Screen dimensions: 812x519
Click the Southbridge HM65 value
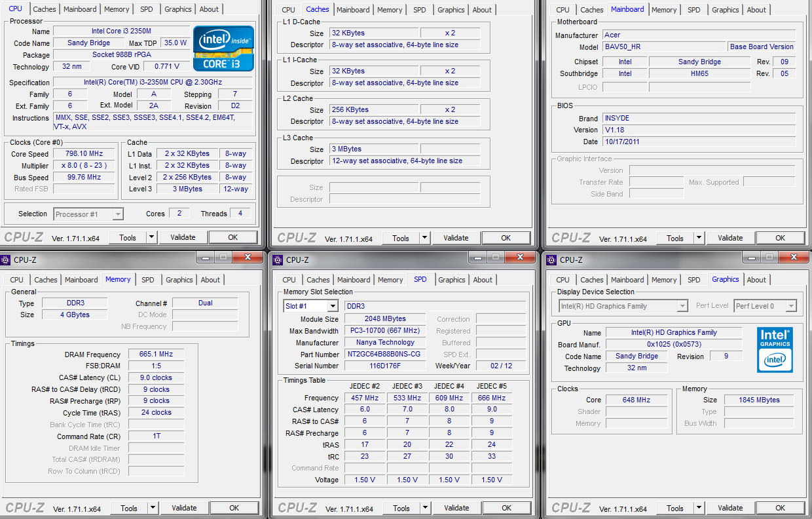(x=699, y=73)
